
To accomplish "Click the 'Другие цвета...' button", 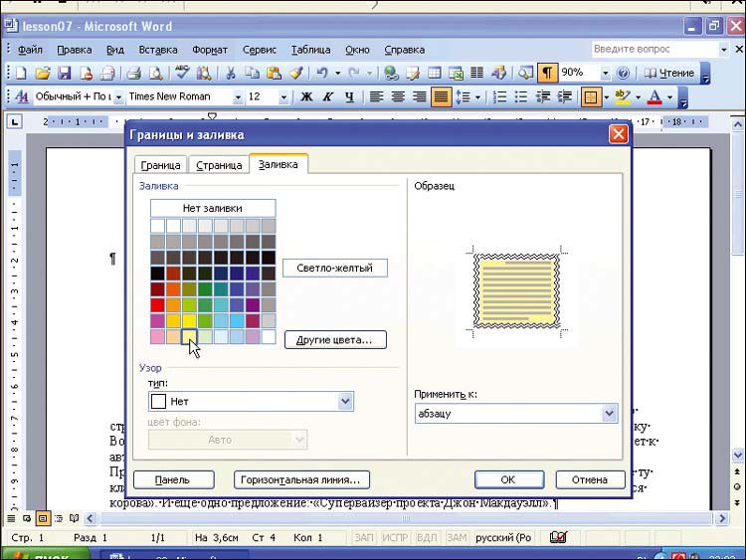I will point(335,340).
